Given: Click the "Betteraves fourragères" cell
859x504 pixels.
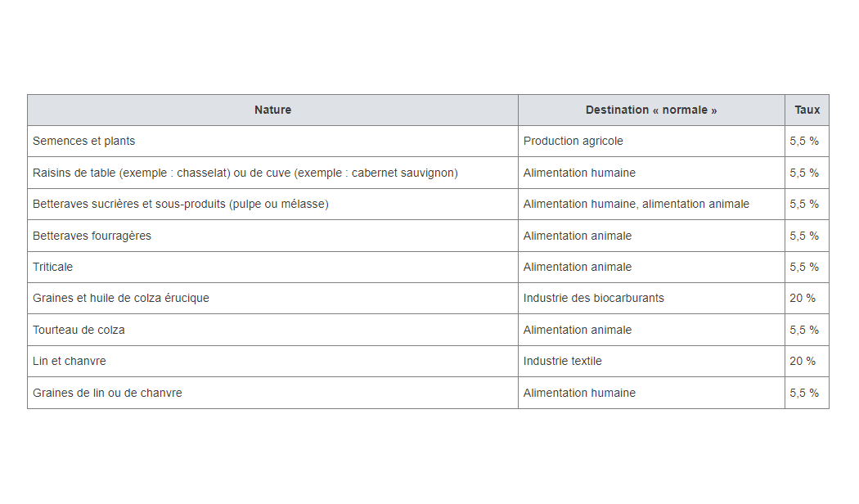Looking at the screenshot, I should click(92, 236).
